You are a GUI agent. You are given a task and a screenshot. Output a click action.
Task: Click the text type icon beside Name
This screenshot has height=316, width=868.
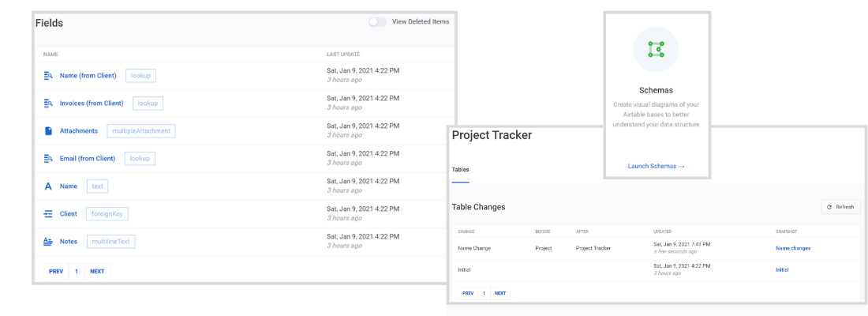48,186
